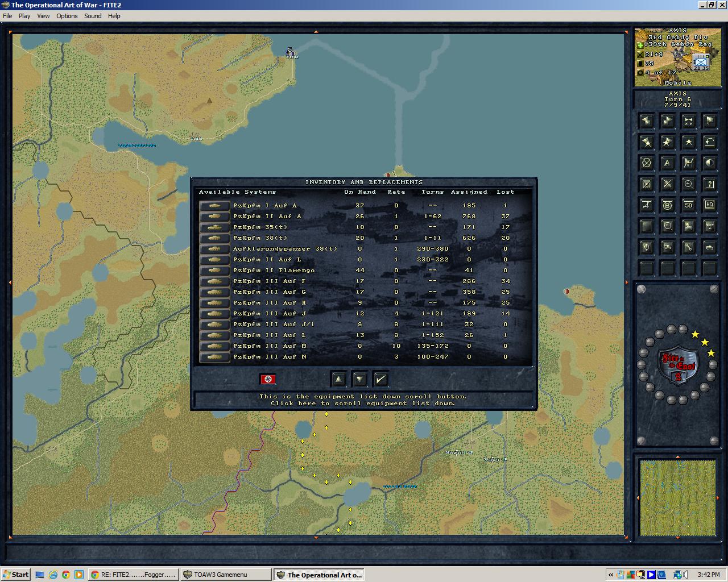Click the circled B button
This screenshot has width=728, height=582.
(667, 205)
